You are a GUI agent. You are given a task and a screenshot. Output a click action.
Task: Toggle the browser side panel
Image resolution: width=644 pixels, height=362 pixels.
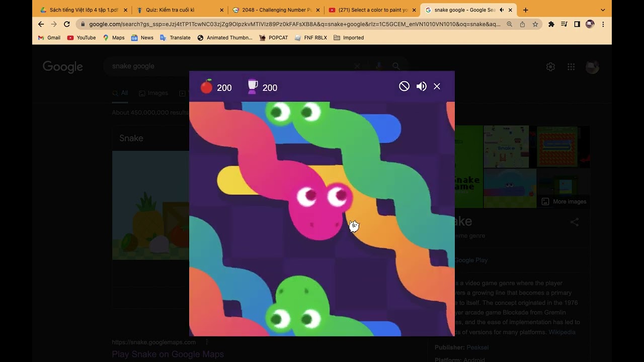point(577,24)
